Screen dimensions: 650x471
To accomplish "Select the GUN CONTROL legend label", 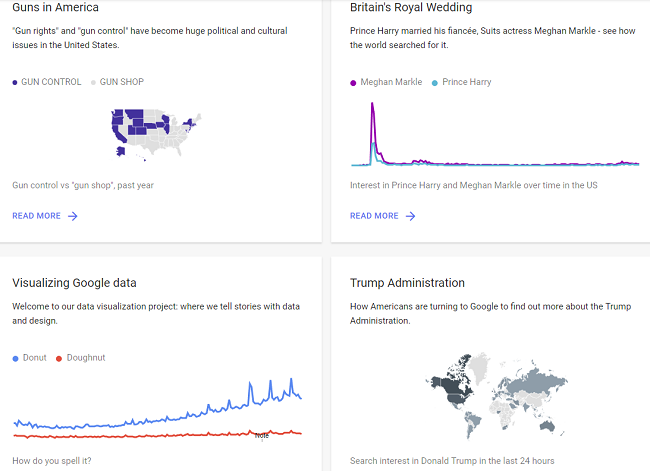I will (x=51, y=82).
